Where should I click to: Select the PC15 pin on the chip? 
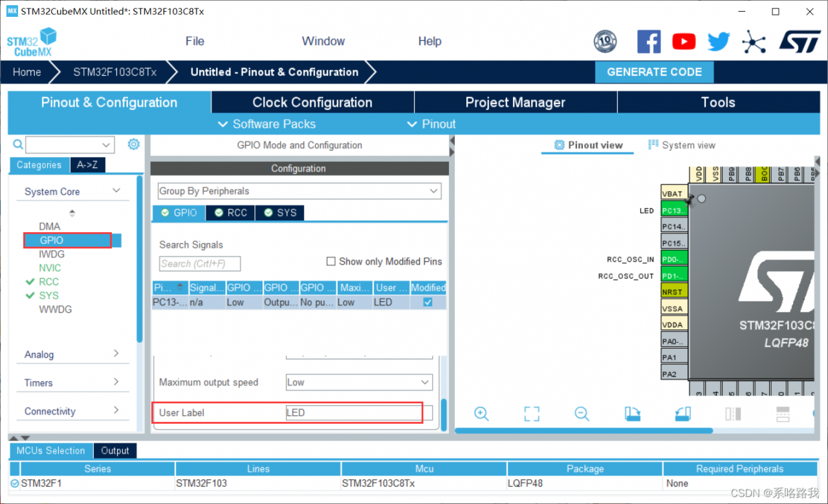point(674,243)
